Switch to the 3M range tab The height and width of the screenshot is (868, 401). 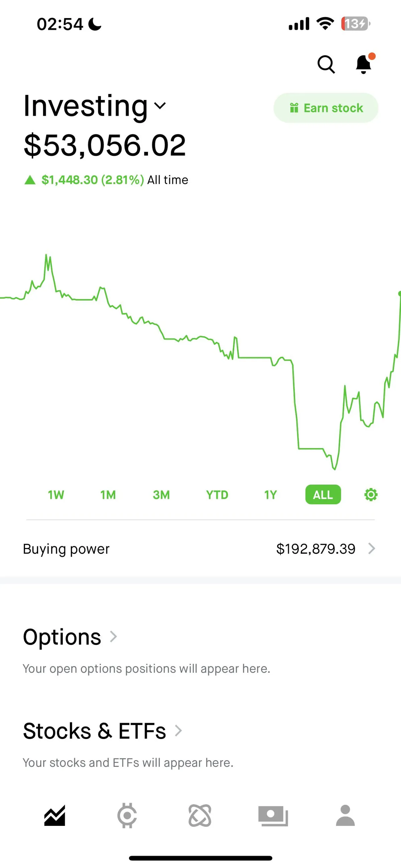pos(161,495)
